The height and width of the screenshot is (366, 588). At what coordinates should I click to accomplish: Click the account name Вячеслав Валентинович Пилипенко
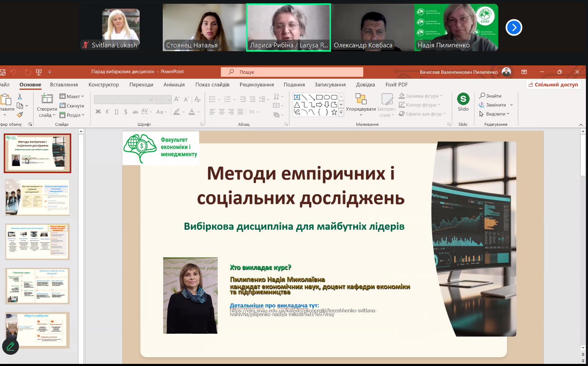pyautogui.click(x=459, y=72)
